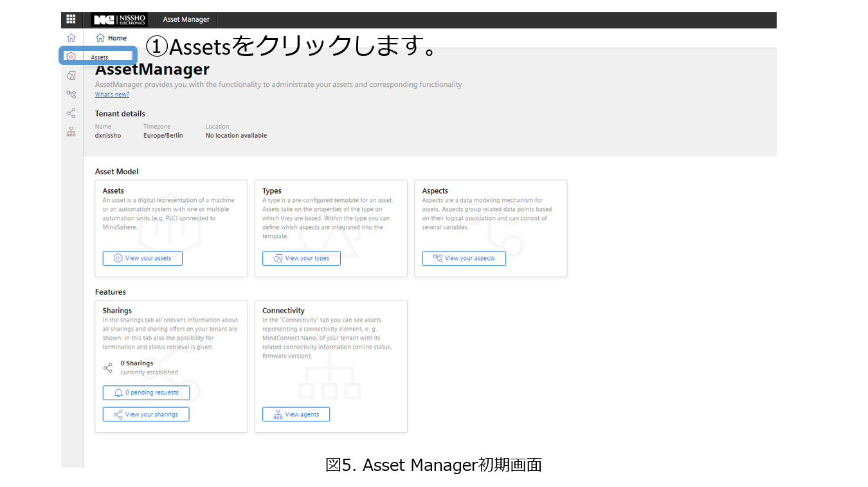Open Assets in the sidebar
The width and height of the screenshot is (868, 487).
[x=100, y=57]
